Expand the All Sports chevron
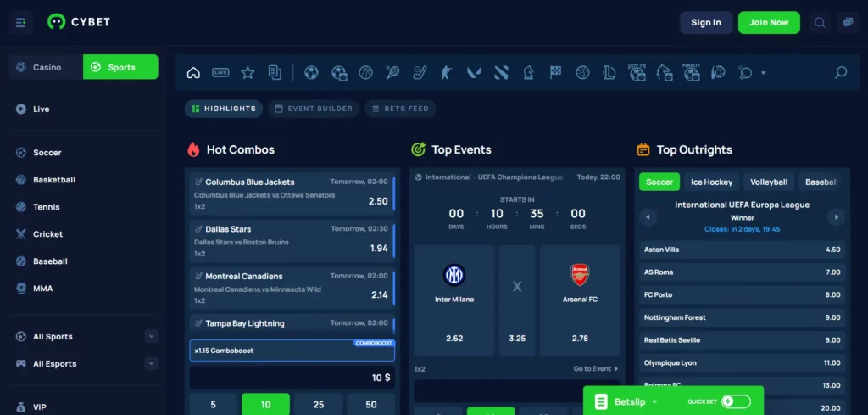 151,336
